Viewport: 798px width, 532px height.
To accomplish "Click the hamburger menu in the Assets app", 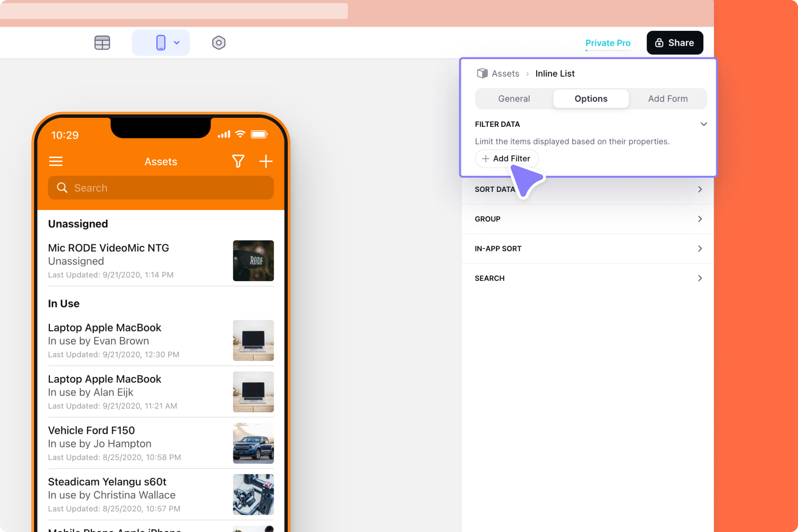I will click(x=56, y=161).
